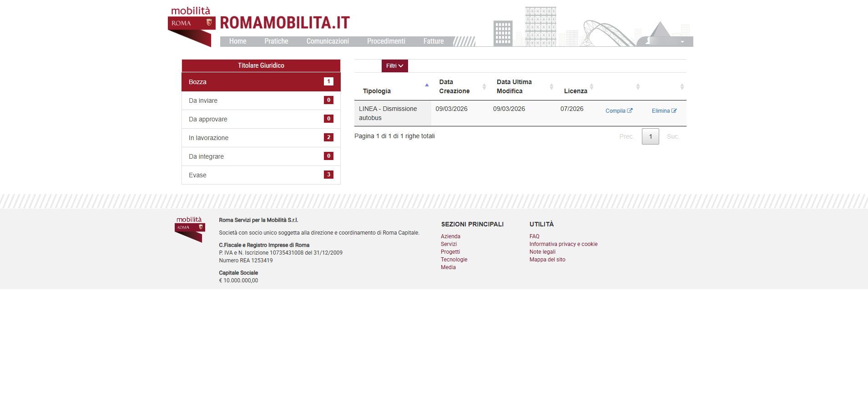
Task: Go to the Fatture menu item
Action: [433, 41]
